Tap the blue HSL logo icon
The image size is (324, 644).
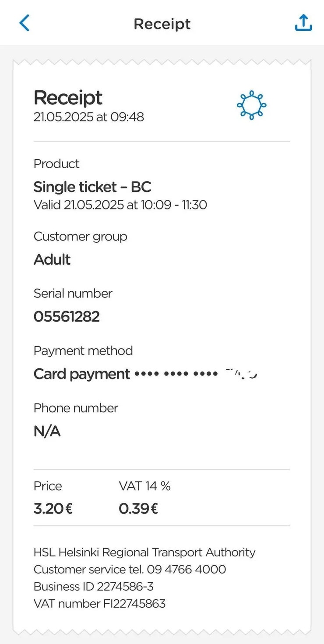251,105
